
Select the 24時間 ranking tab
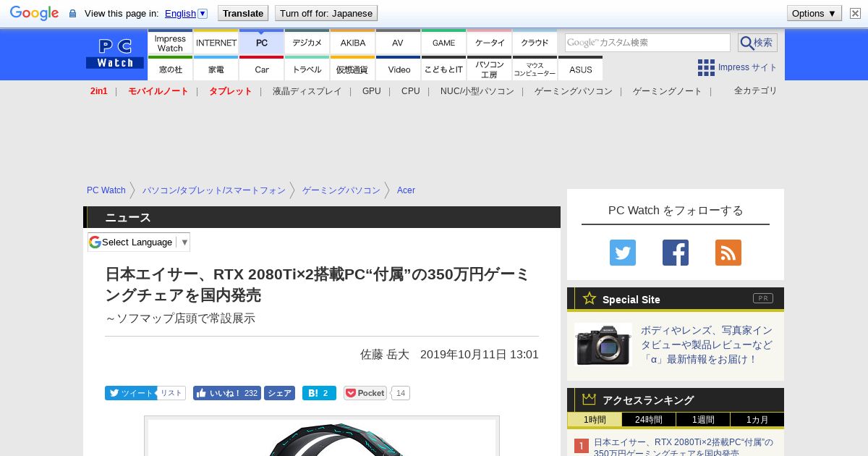click(649, 420)
